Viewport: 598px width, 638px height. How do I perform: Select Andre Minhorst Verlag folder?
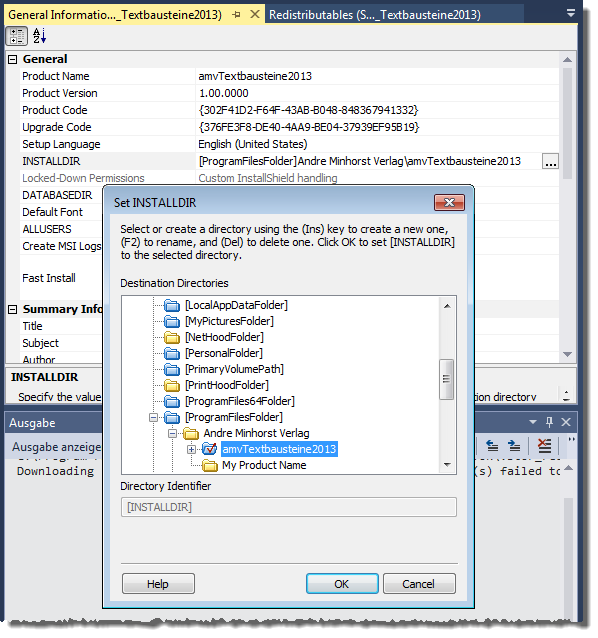pos(256,433)
